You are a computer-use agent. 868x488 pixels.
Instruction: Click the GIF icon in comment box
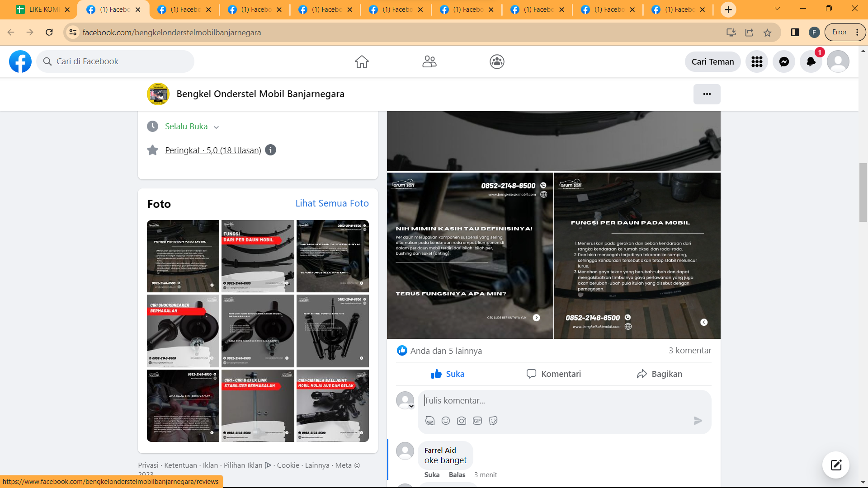click(x=477, y=421)
